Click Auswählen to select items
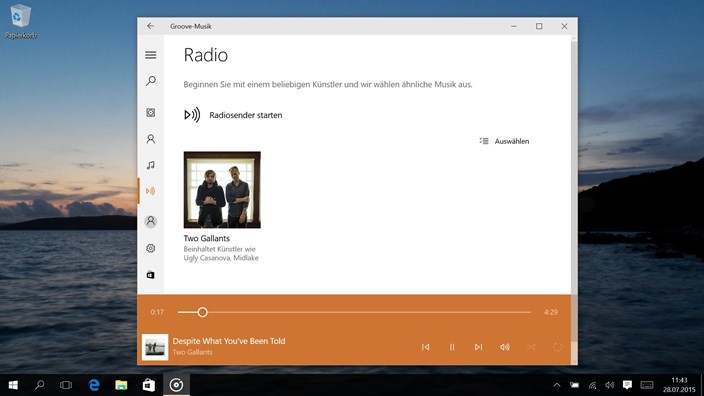Image resolution: width=704 pixels, height=396 pixels. (x=505, y=141)
